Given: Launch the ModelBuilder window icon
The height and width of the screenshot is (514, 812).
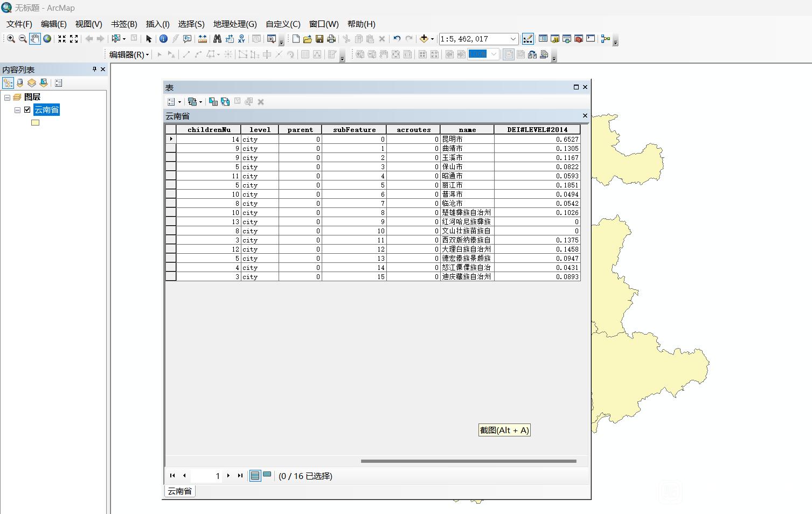Looking at the screenshot, I should click(606, 39).
